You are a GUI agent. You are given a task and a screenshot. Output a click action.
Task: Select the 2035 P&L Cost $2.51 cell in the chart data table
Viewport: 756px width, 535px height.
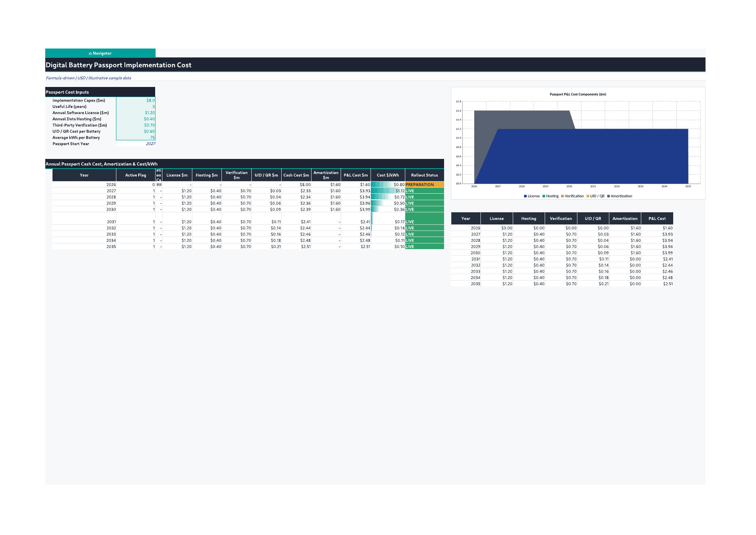coord(657,284)
